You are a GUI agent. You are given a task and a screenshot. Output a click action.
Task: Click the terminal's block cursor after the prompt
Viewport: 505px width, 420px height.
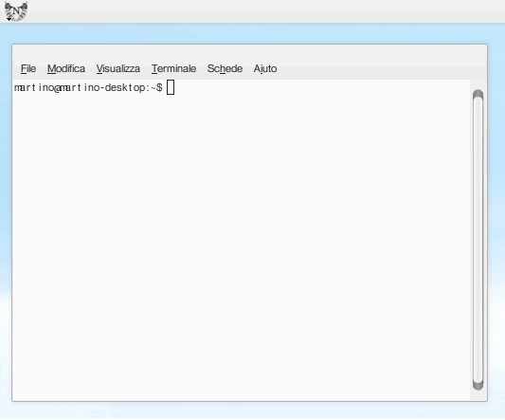(171, 87)
